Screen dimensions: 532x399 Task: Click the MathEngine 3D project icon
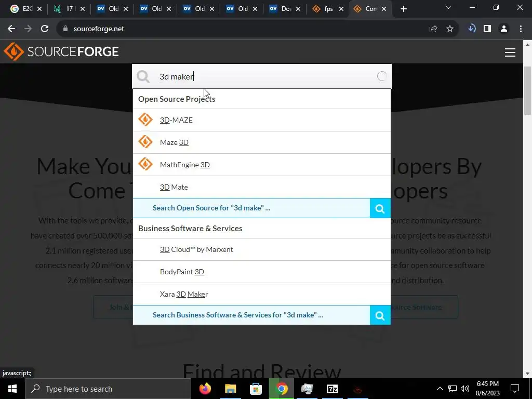point(145,165)
